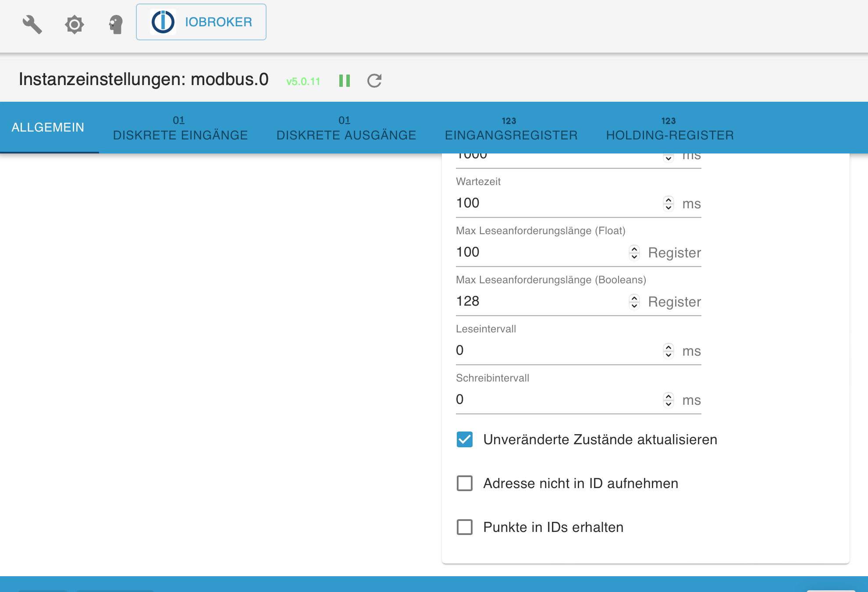Toggle the brightness theme icon
Image resolution: width=868 pixels, height=592 pixels.
(74, 25)
